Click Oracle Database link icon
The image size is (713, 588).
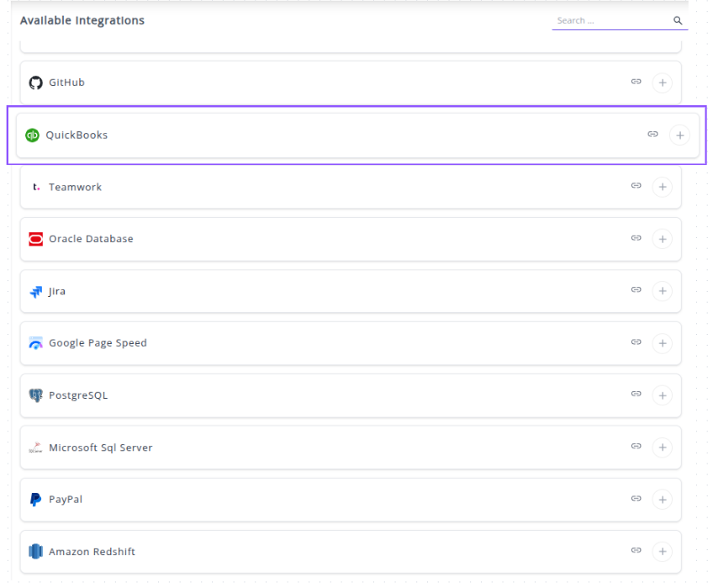pos(636,239)
